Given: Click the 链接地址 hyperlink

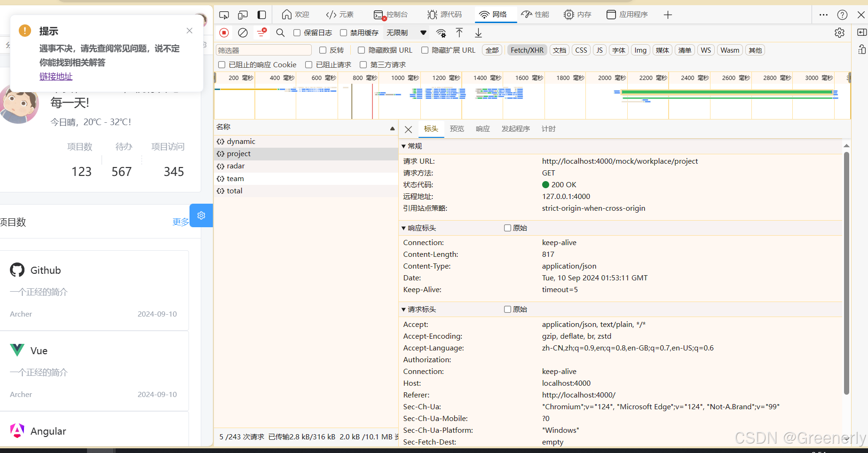Looking at the screenshot, I should pos(56,76).
